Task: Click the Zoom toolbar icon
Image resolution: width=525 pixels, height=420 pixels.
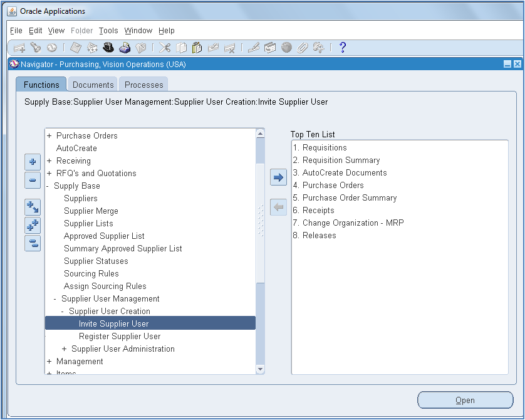Action: pyautogui.click(x=270, y=48)
